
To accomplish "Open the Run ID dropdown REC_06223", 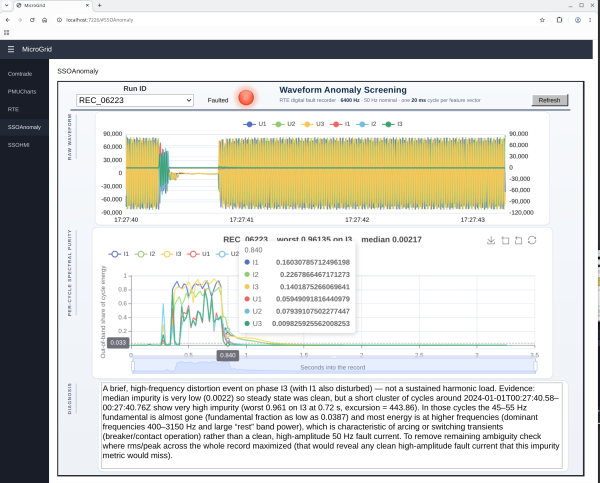I will click(135, 100).
